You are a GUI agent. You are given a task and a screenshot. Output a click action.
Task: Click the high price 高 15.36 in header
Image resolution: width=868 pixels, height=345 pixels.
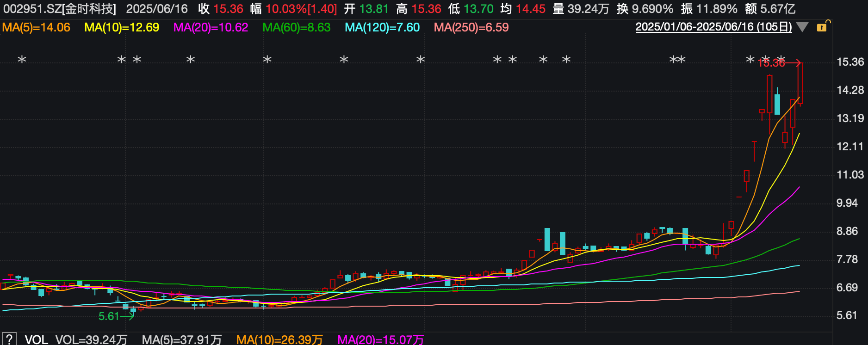418,9
